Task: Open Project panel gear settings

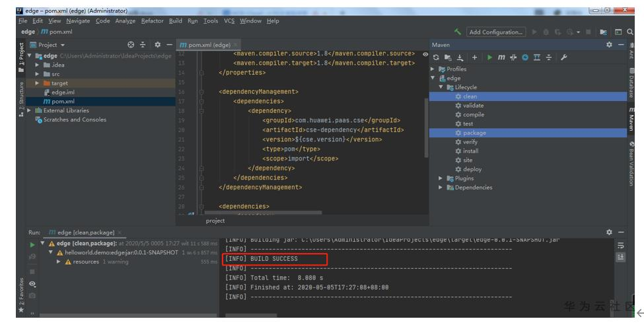Action: [x=157, y=44]
